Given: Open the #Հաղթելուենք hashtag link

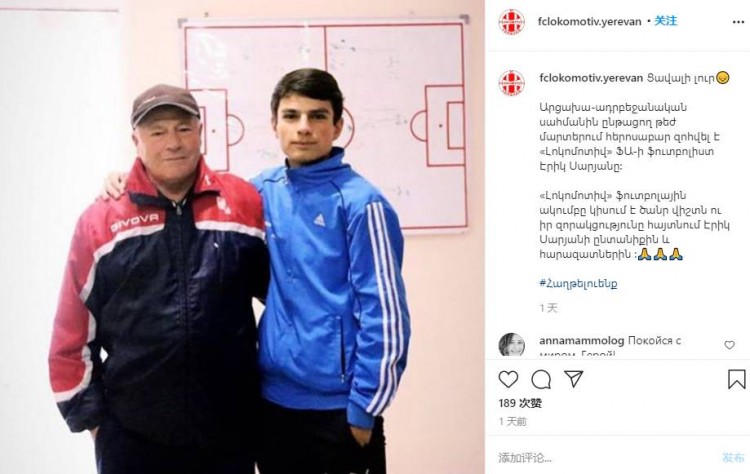Looking at the screenshot, I should pos(578,283).
